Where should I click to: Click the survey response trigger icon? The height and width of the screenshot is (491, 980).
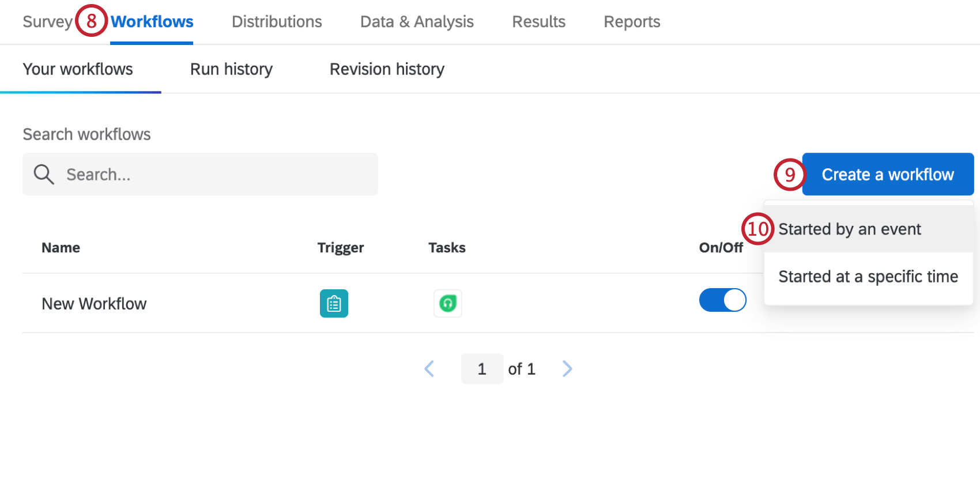[334, 303]
